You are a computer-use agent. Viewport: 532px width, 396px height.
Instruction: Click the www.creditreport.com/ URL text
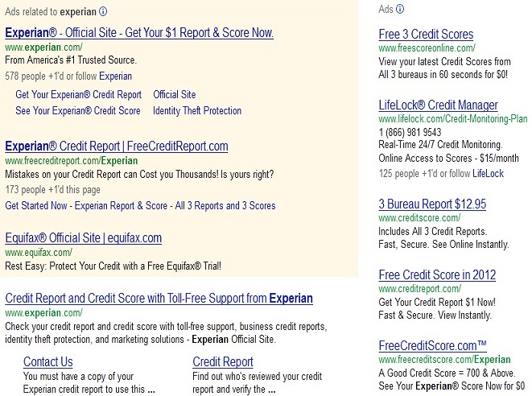(419, 289)
